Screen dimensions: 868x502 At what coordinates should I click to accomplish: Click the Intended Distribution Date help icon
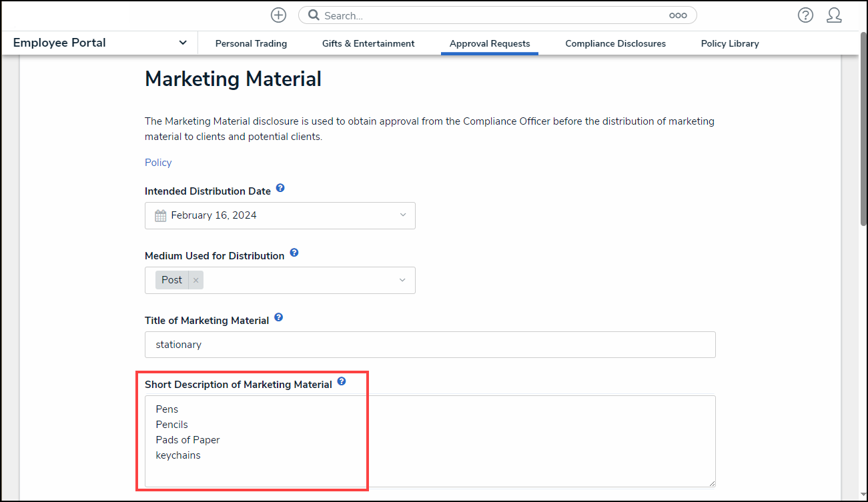[280, 188]
